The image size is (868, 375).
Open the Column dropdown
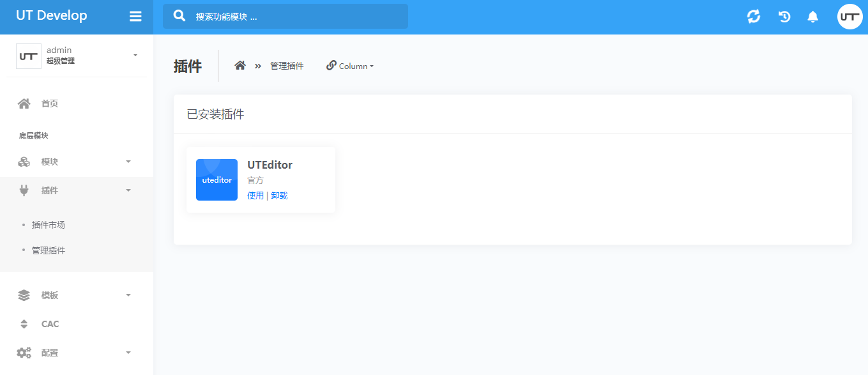350,66
